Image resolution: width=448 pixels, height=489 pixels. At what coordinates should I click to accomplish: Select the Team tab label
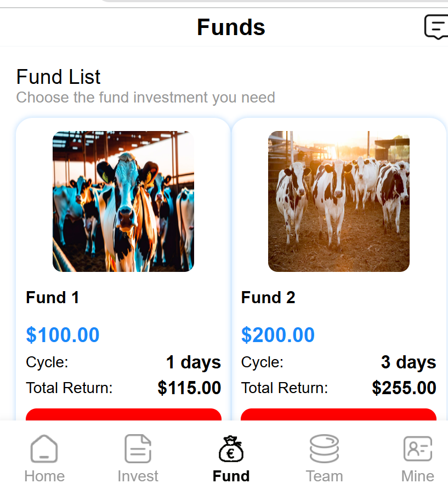(324, 476)
